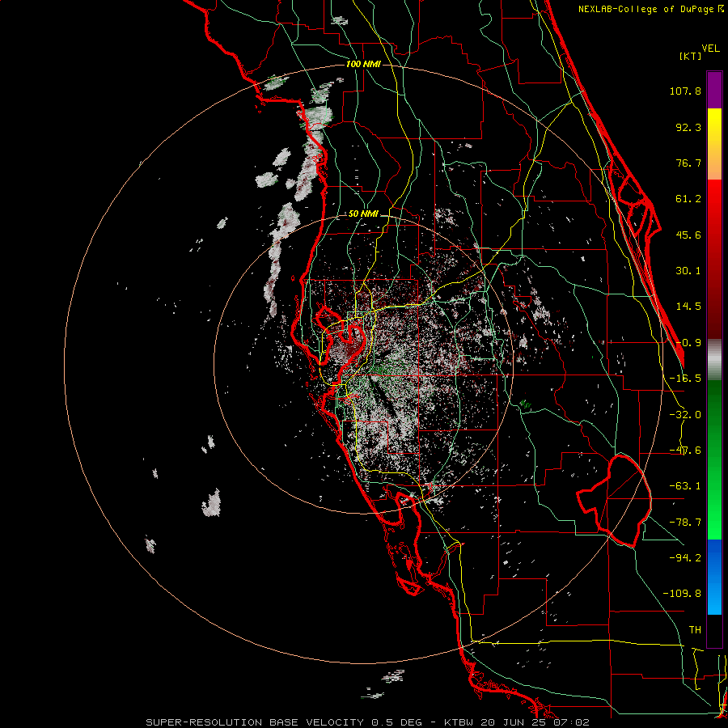
Task: Click the 92.3 velocity scale value
Action: [x=688, y=127]
